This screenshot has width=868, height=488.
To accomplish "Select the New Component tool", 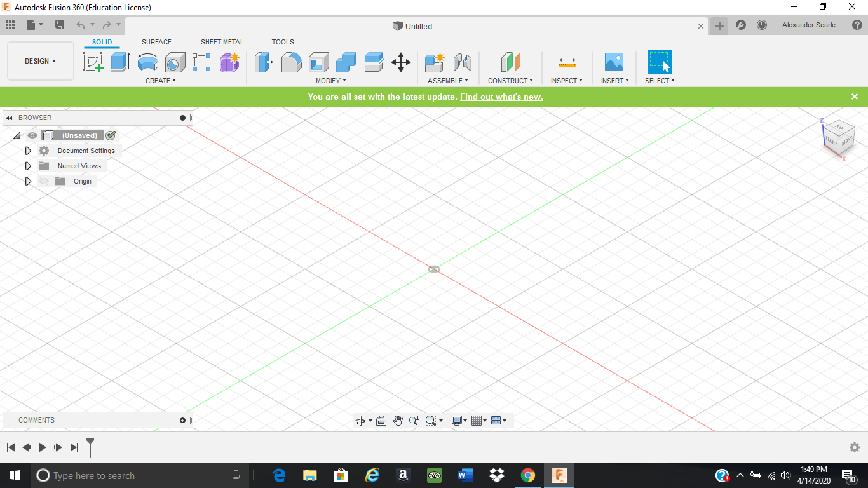I will [x=435, y=62].
